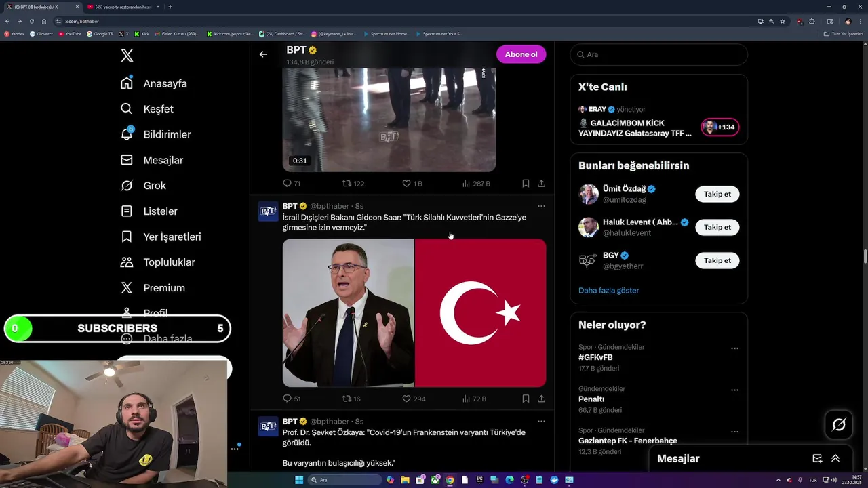Share the Gideon Saar post
This screenshot has width=868, height=488.
(541, 399)
